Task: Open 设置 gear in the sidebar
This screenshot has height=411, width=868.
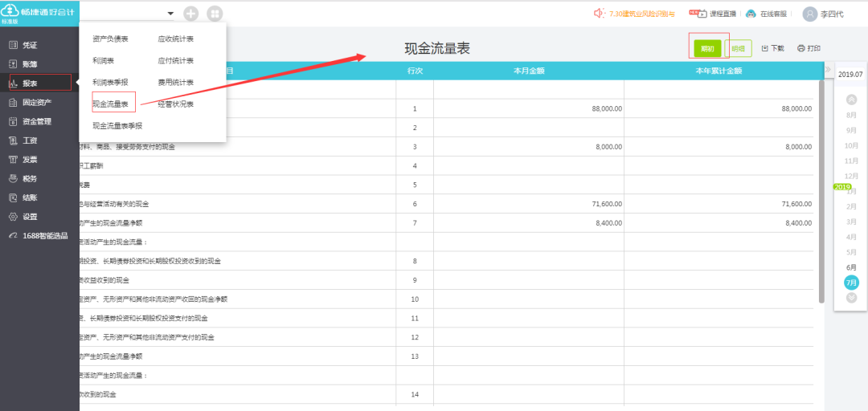Action: click(x=14, y=217)
